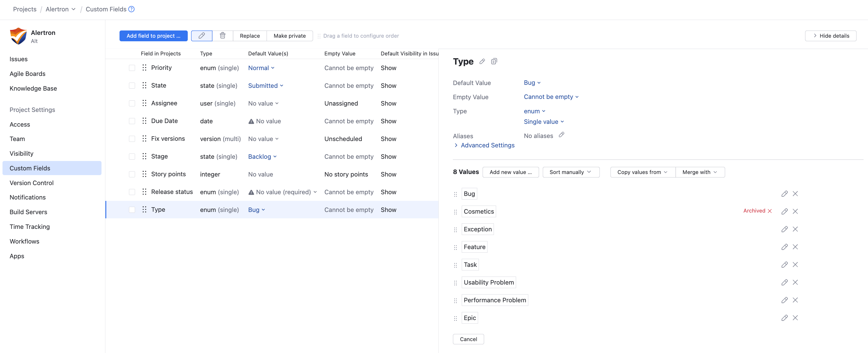Click the pencil edit icon in toolbar
This screenshot has width=868, height=353.
[x=202, y=36]
